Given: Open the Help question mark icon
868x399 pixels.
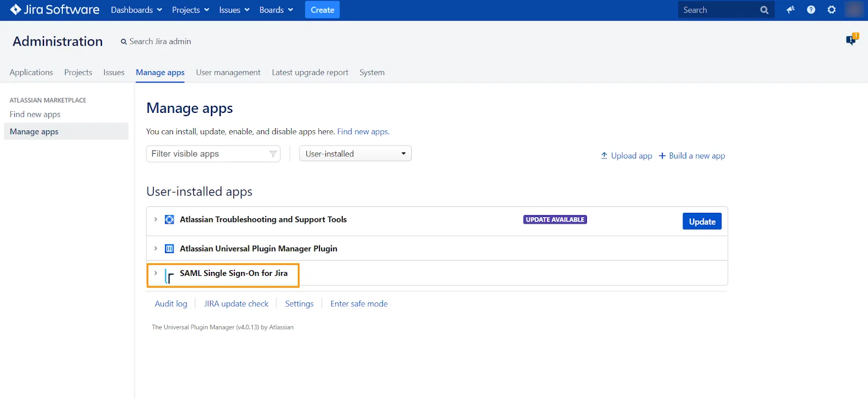Looking at the screenshot, I should (811, 10).
